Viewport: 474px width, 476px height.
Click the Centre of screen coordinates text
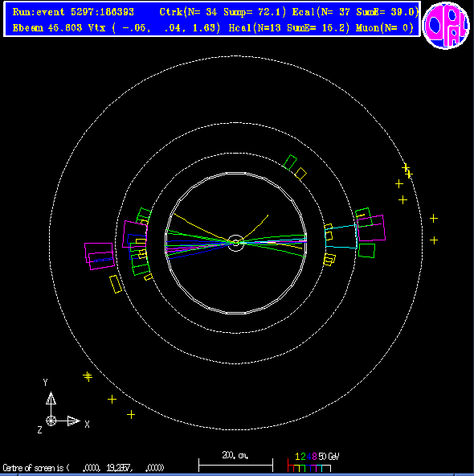(x=84, y=468)
